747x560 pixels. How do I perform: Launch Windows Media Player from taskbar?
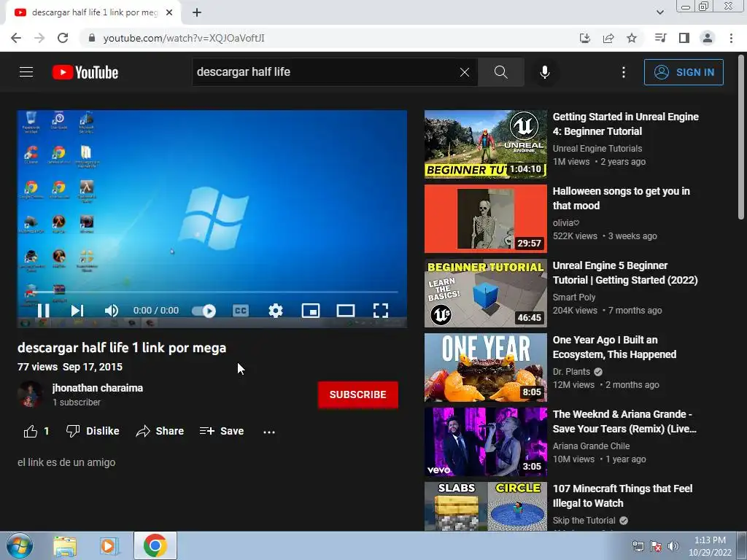pyautogui.click(x=109, y=546)
